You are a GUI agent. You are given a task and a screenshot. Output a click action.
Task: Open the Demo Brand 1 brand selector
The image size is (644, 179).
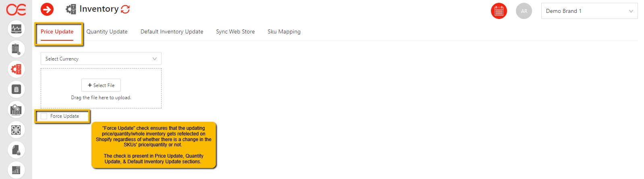[589, 11]
